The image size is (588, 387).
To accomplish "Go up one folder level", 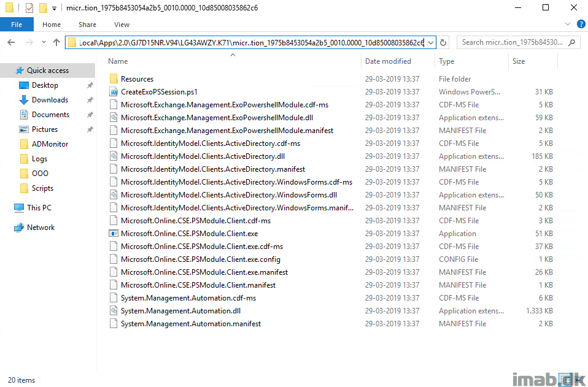I will coord(56,42).
